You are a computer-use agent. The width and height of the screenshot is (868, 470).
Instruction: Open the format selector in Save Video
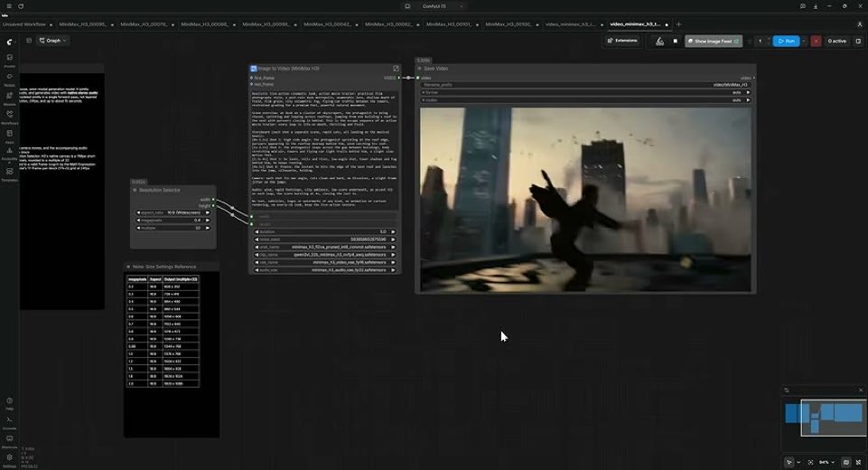click(x=585, y=92)
